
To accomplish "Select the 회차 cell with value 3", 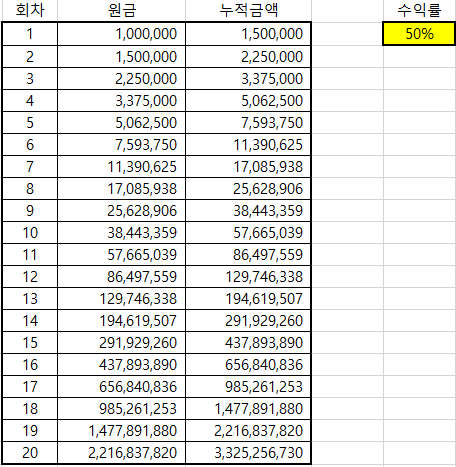I will [30, 79].
